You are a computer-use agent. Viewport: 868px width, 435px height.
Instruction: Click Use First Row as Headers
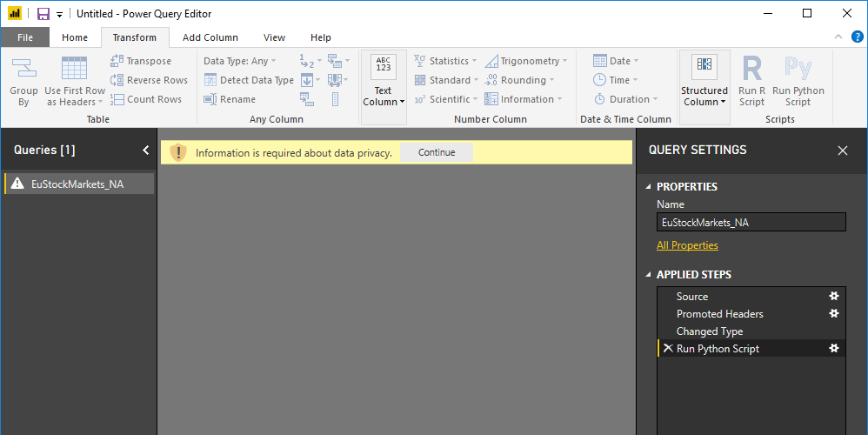[75, 82]
